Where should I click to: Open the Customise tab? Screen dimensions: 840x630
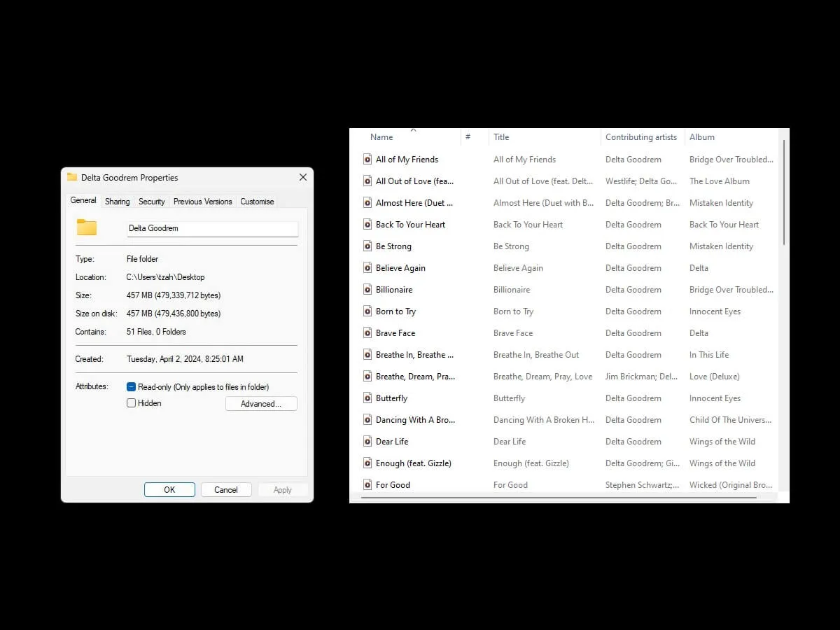[257, 201]
